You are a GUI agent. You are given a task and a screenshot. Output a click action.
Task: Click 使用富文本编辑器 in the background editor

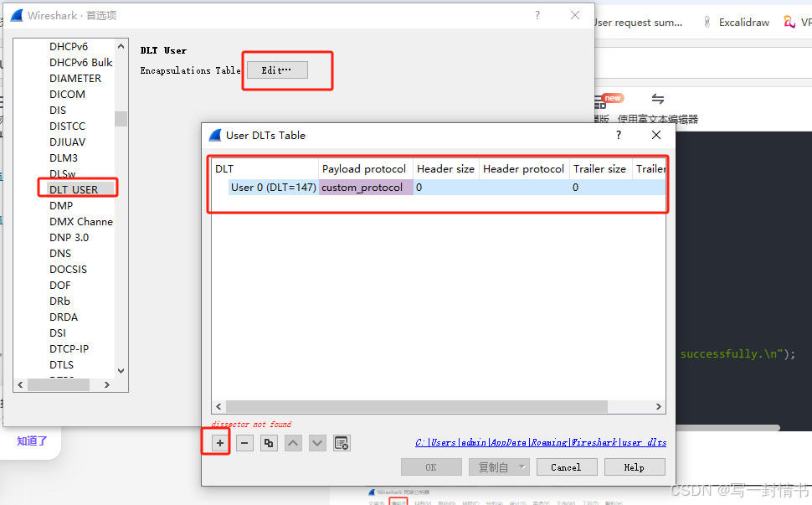(658, 119)
